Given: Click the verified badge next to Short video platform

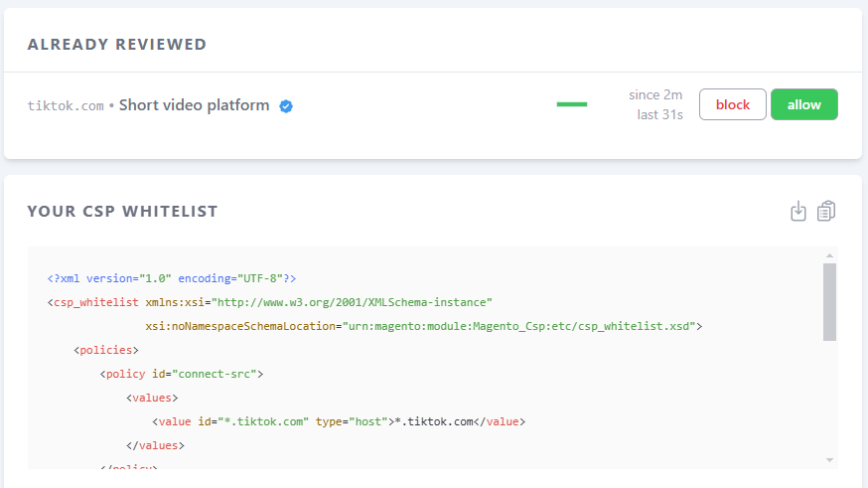Looking at the screenshot, I should (286, 105).
